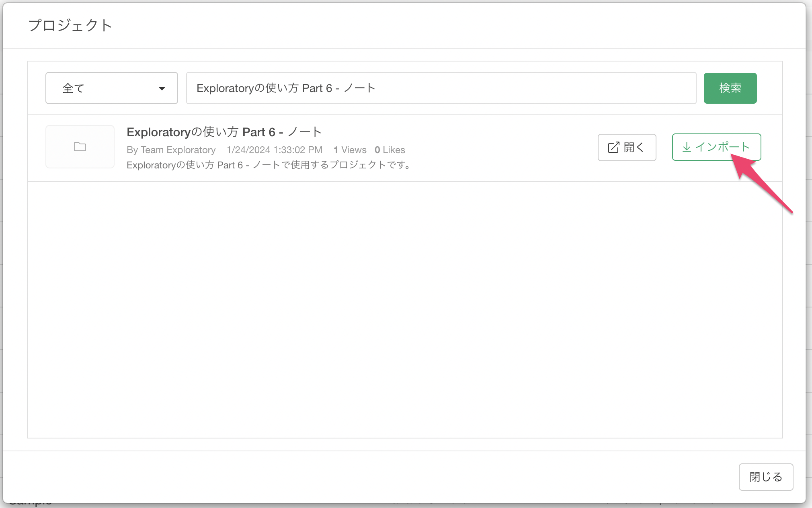This screenshot has height=508, width=812.
Task: Click the green 検索 search button
Action: pos(730,88)
